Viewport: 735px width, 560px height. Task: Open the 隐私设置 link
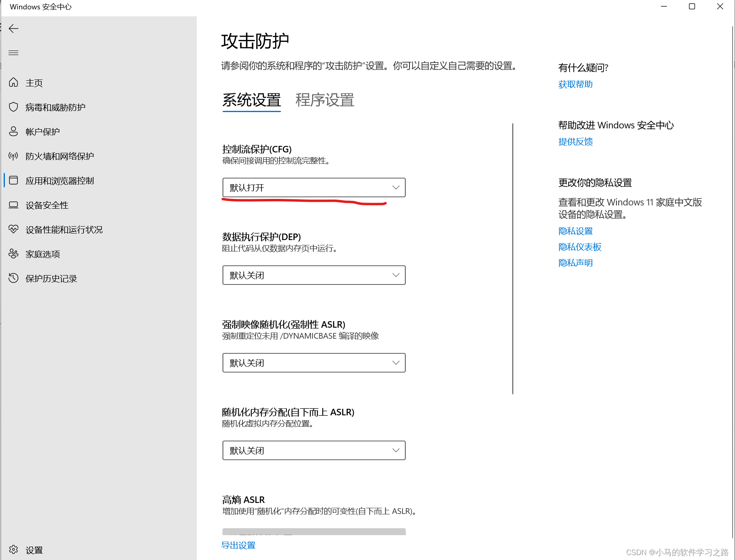[x=575, y=231]
